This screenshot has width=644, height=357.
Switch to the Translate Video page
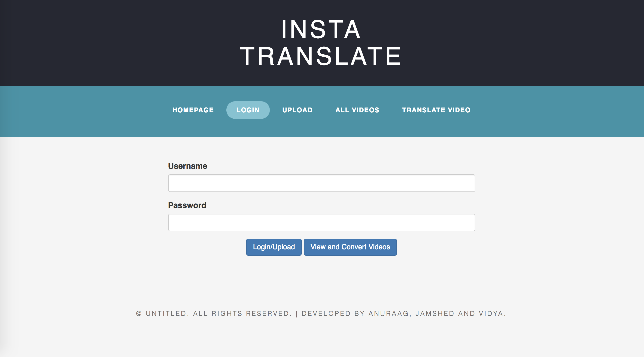tap(436, 110)
